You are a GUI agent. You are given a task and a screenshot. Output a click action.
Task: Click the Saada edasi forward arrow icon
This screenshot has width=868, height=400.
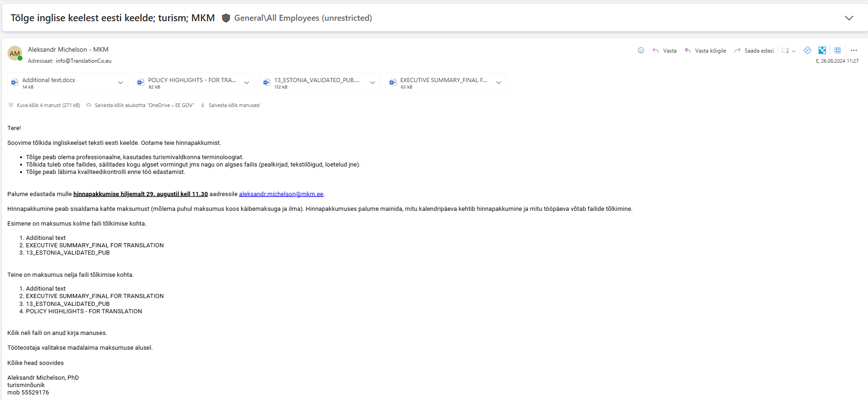[737, 50]
